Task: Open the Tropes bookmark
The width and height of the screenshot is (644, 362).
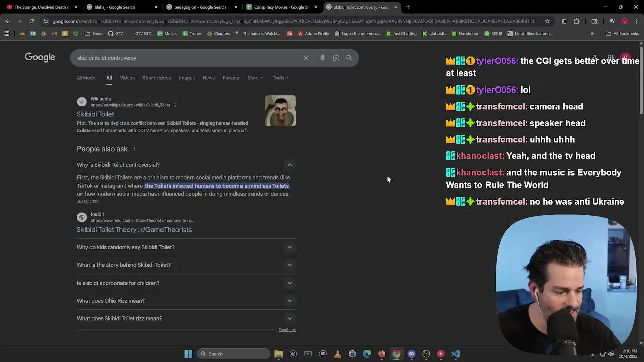Action: [x=192, y=34]
